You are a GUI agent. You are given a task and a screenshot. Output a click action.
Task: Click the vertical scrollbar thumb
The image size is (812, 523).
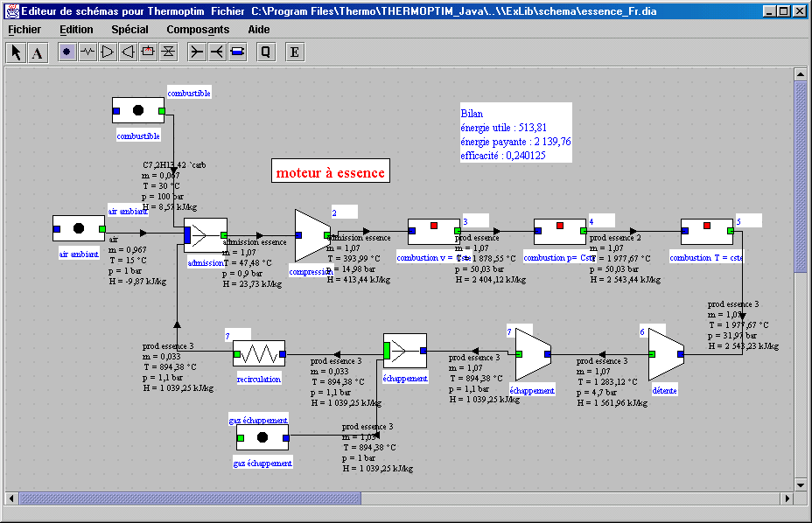click(801, 177)
